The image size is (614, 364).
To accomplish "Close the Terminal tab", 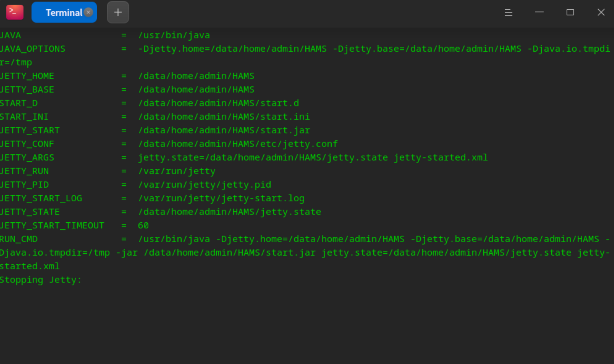I will pyautogui.click(x=89, y=12).
